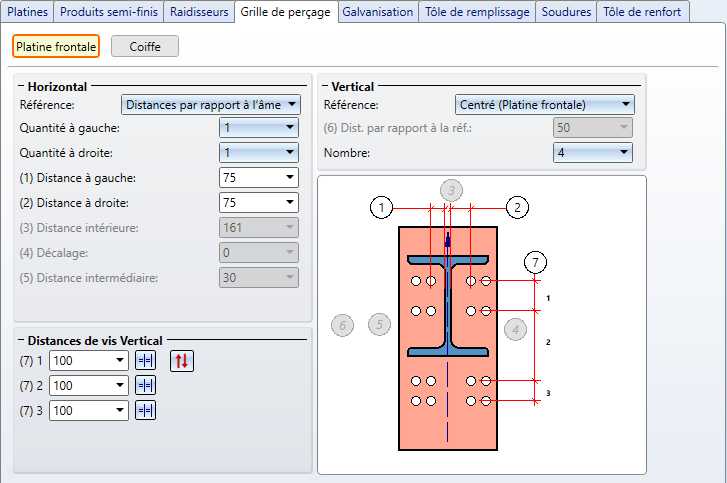
Task: Open the Vertical Référence combo box
Action: [544, 104]
